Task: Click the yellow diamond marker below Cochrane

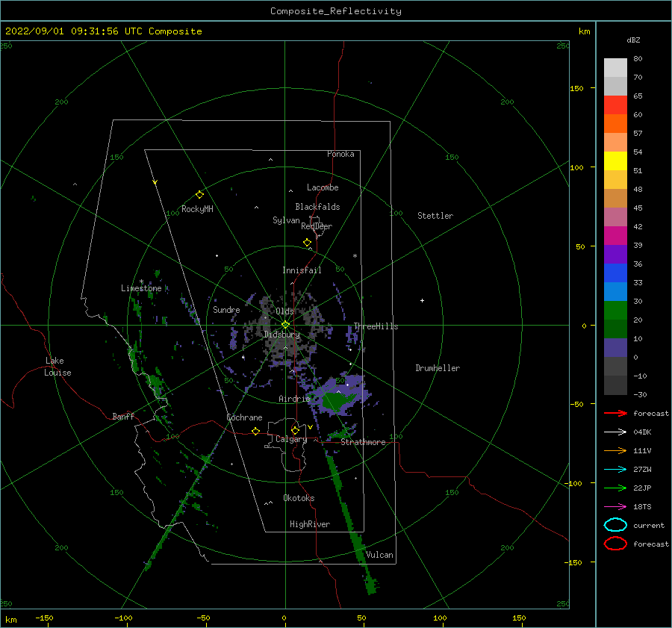Action: [256, 432]
